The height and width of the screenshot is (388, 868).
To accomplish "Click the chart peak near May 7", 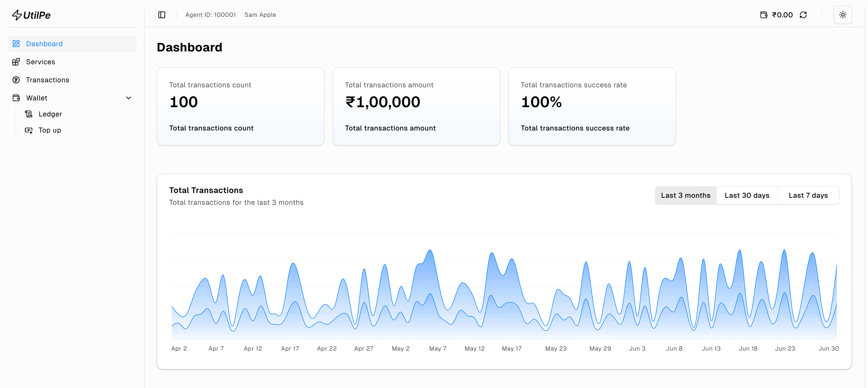I will (430, 251).
